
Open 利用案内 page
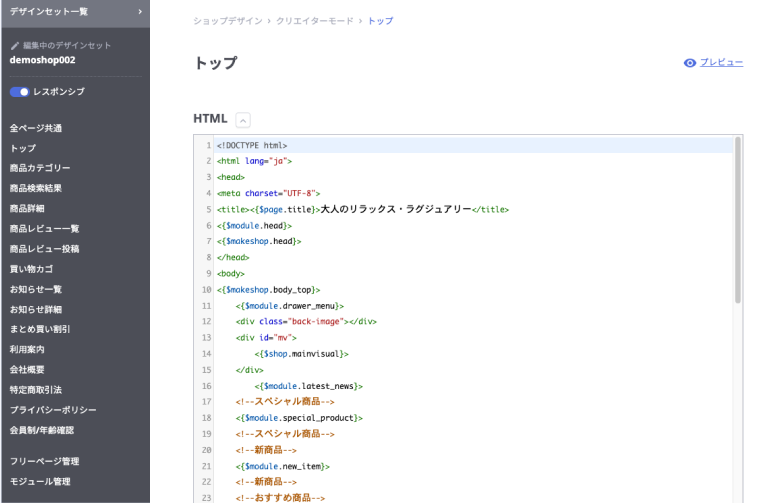click(27, 349)
